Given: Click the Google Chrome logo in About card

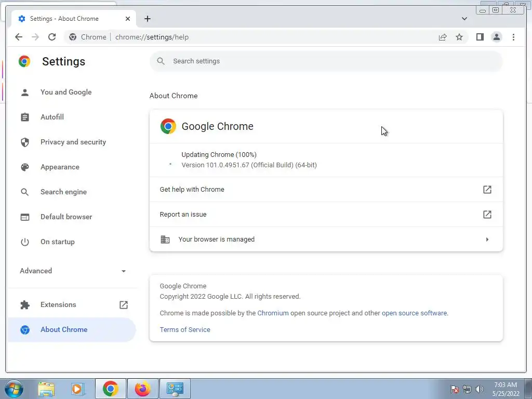Looking at the screenshot, I should [168, 126].
